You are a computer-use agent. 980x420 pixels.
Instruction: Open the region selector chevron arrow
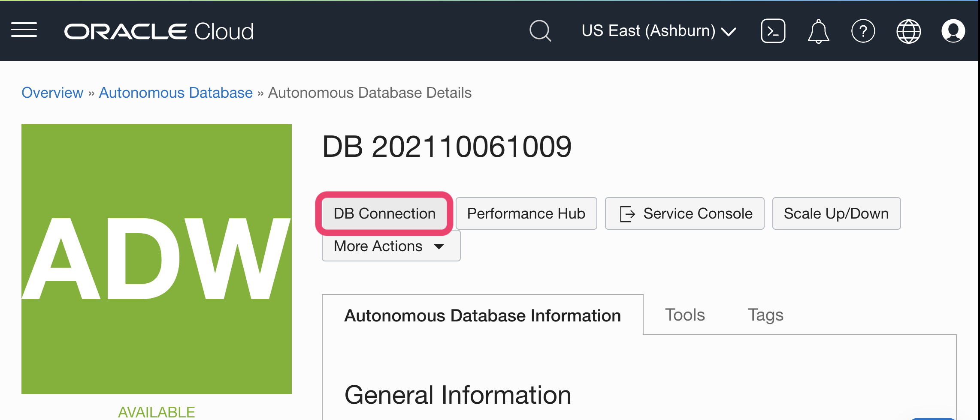pos(729,31)
